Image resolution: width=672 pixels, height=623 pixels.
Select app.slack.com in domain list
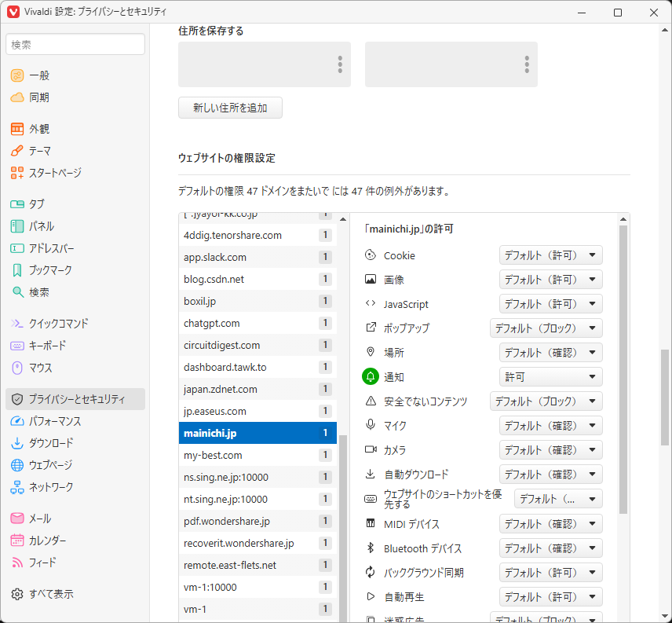point(257,257)
